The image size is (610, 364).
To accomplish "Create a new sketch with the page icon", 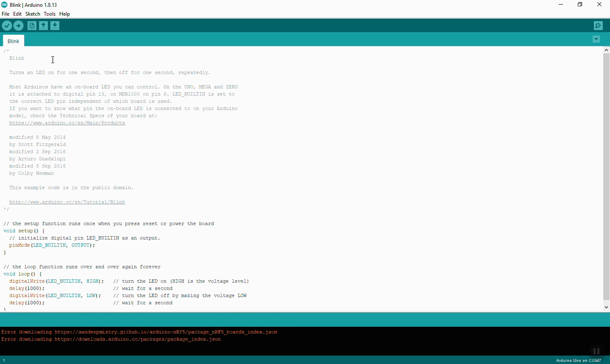I will pyautogui.click(x=32, y=26).
